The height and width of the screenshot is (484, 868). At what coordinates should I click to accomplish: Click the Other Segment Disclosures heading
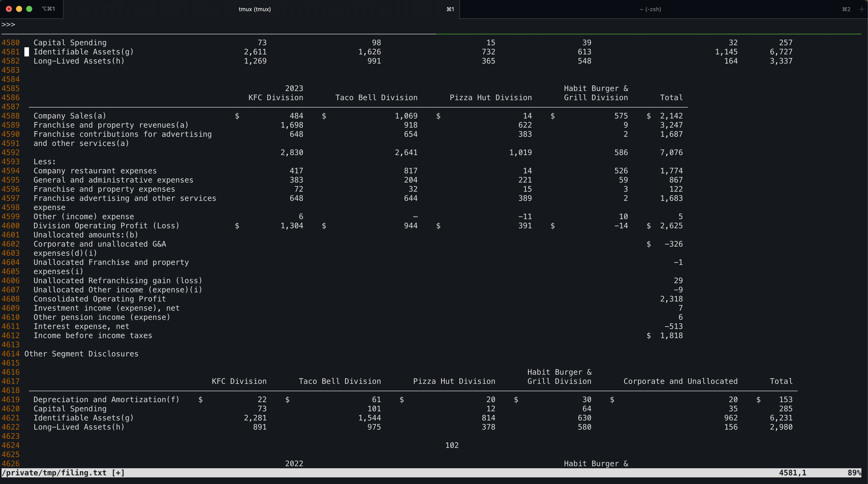(81, 354)
